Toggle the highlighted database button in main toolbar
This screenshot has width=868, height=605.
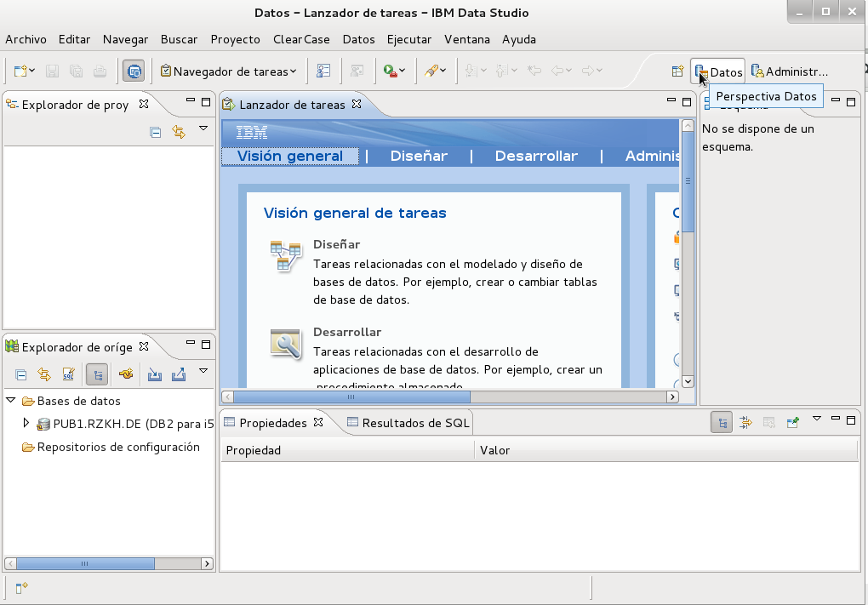click(134, 71)
